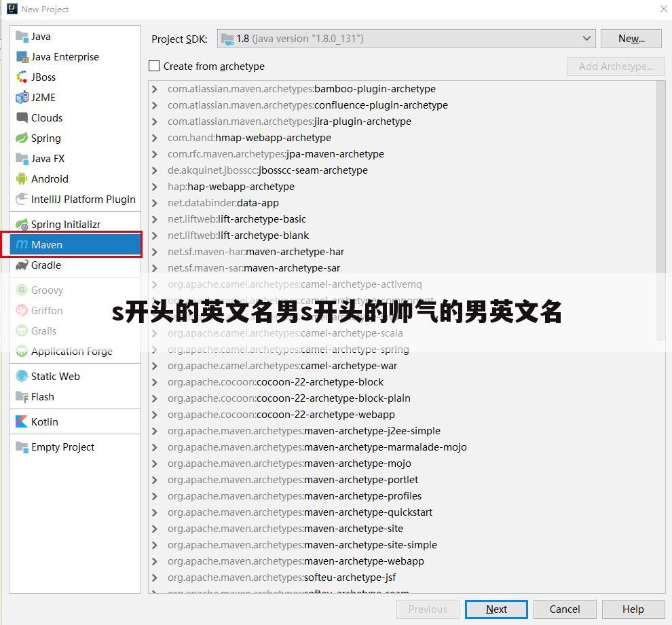
Task: Click the Clouds icon
Action: (x=22, y=117)
